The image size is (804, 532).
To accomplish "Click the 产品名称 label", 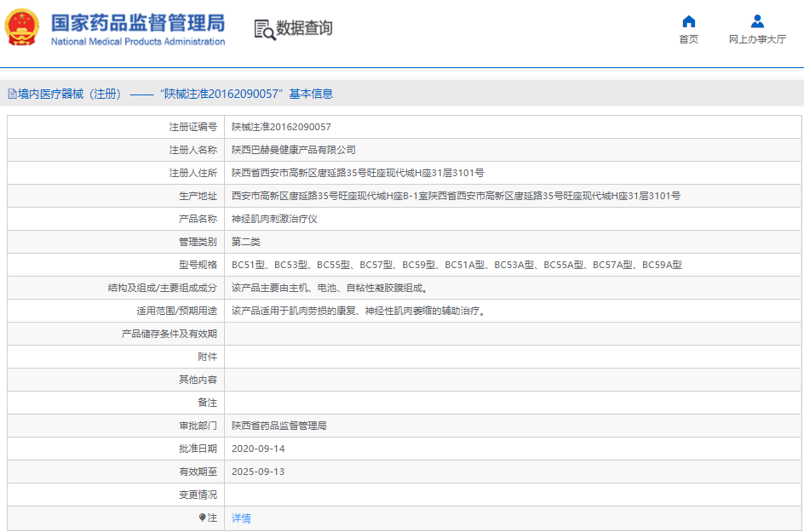I will (198, 219).
